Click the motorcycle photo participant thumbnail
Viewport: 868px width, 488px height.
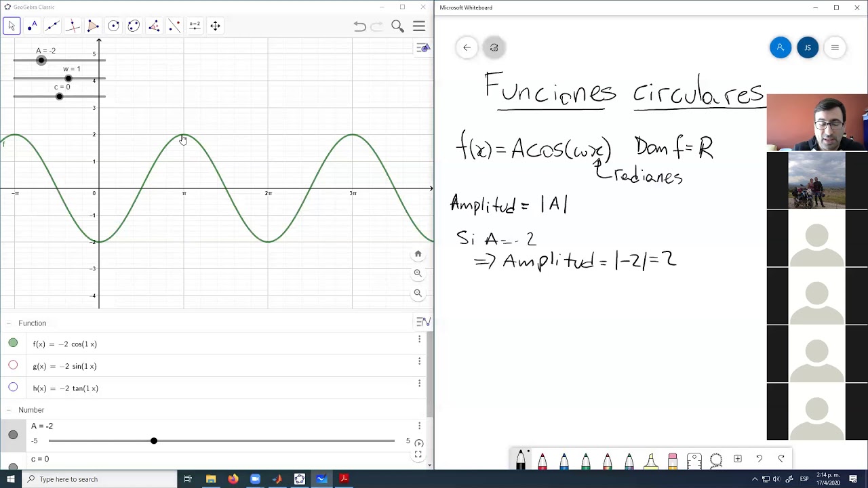(x=817, y=180)
